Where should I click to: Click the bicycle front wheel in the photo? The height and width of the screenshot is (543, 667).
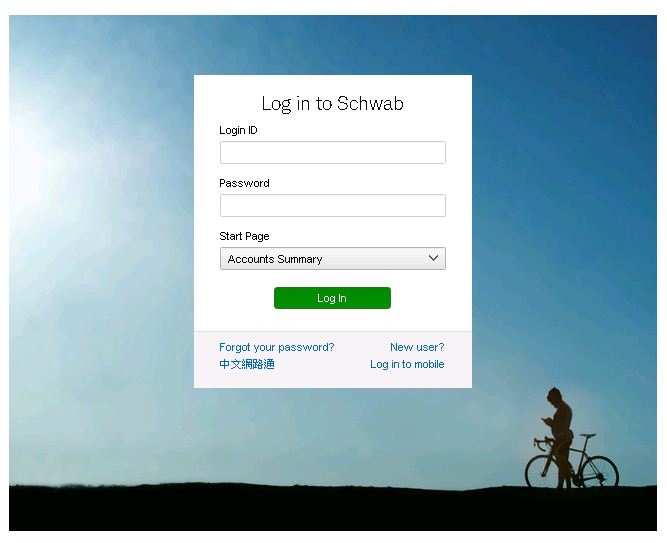tap(541, 472)
